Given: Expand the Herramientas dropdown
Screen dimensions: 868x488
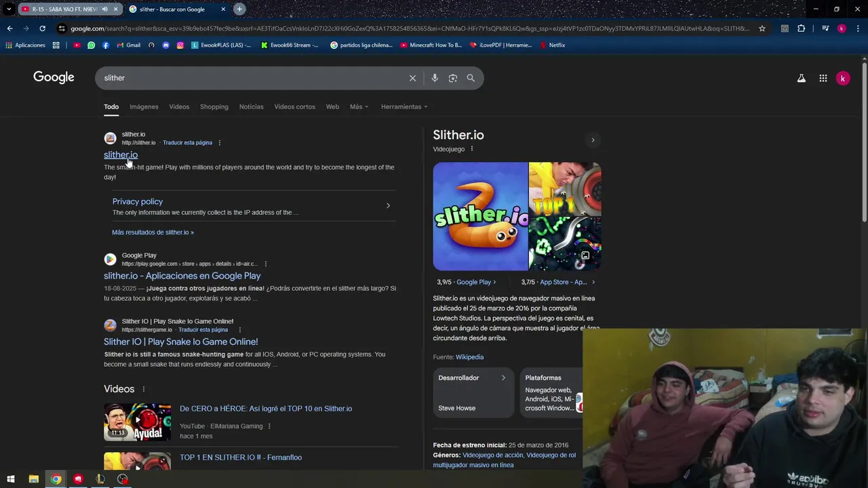Looking at the screenshot, I should (x=404, y=106).
